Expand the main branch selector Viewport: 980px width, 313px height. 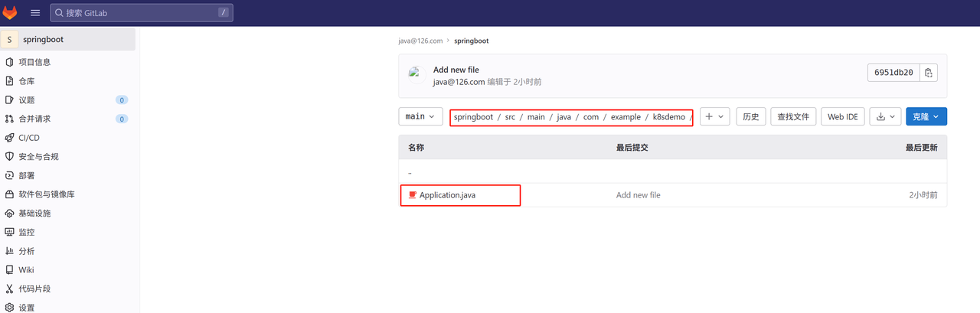click(420, 116)
